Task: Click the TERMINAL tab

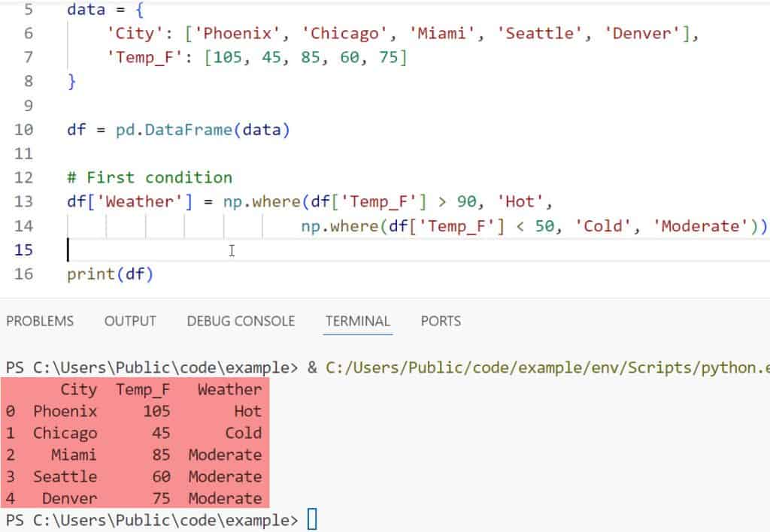Action: tap(358, 321)
